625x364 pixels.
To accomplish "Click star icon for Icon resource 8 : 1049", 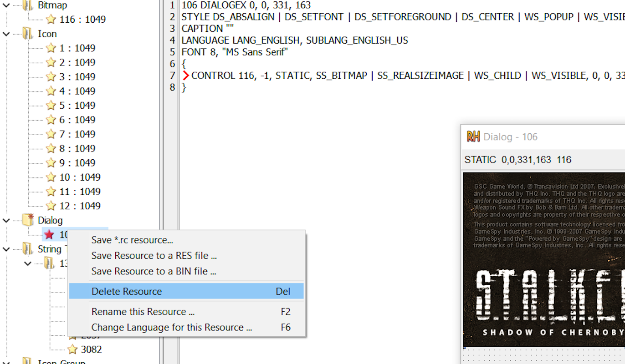I will [x=51, y=148].
